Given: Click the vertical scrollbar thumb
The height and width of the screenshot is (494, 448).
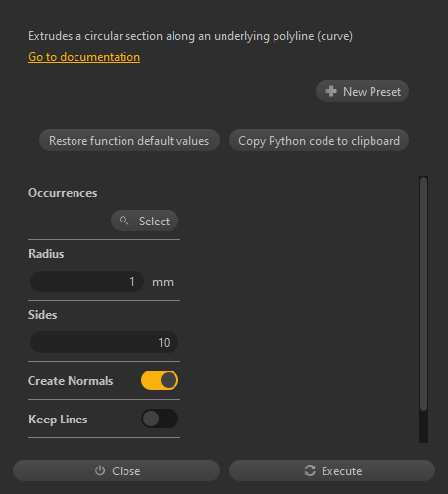Looking at the screenshot, I should click(x=423, y=294).
